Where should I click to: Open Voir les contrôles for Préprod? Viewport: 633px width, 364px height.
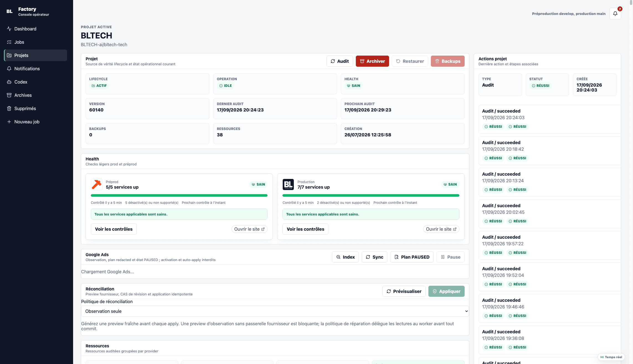tap(114, 229)
